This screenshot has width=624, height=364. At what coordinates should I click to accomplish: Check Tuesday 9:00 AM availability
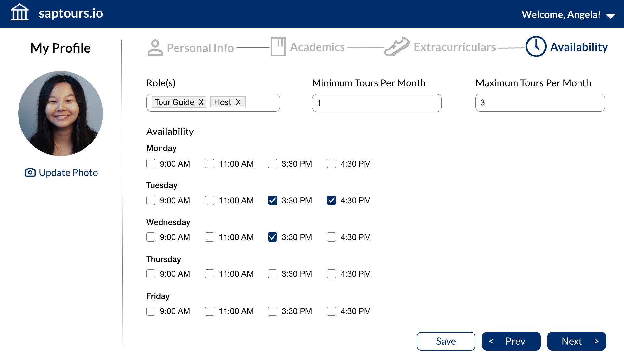151,200
